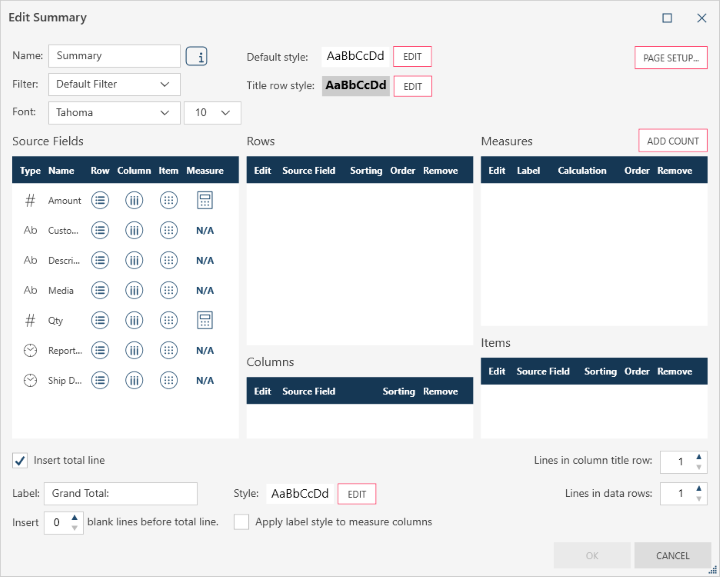Viewport: 720px width, 577px height.
Task: Open info icon next to Name
Action: pos(197,56)
